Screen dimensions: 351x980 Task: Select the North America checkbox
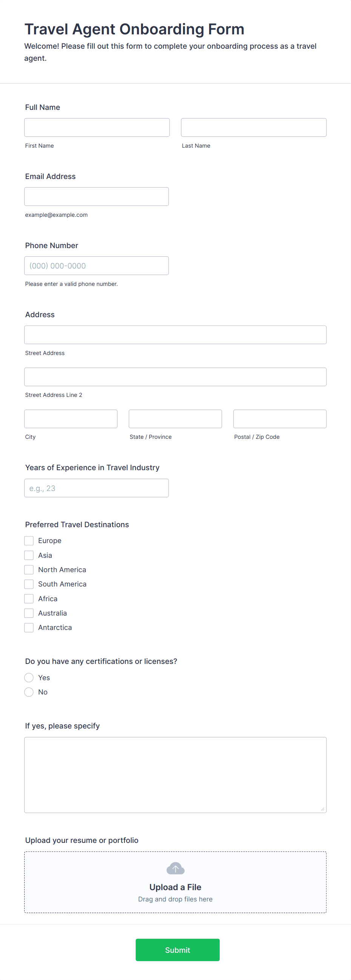pyautogui.click(x=29, y=569)
